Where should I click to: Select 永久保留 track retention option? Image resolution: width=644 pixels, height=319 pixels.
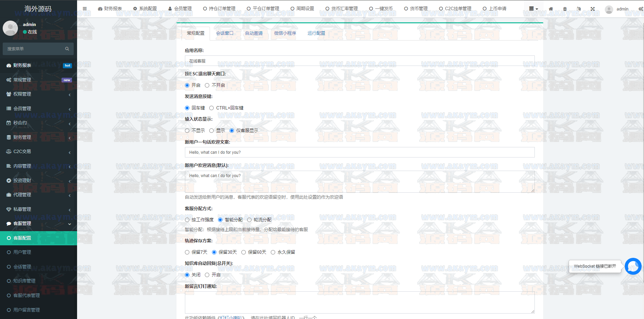click(273, 252)
